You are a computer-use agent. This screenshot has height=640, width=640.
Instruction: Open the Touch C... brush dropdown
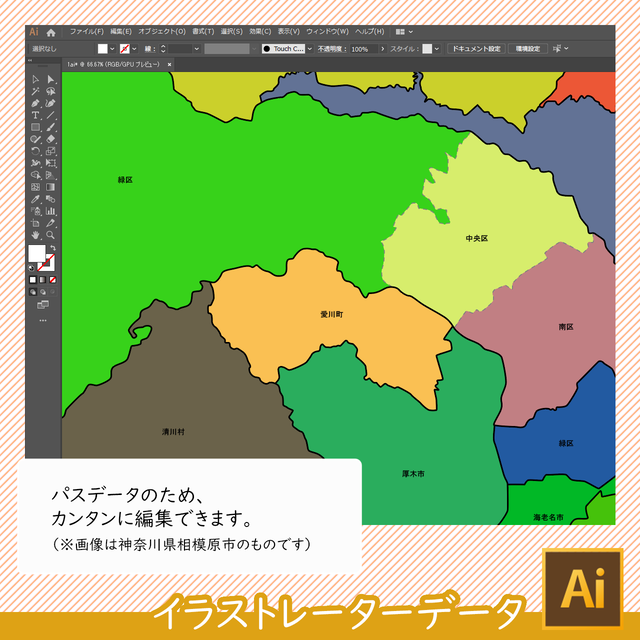(310, 49)
